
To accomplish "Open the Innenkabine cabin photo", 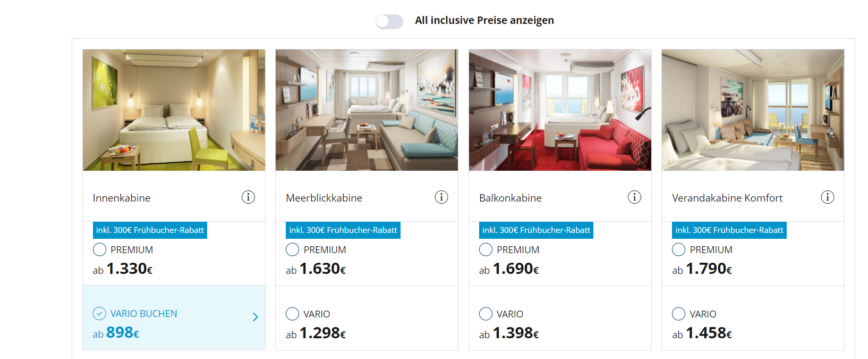I will point(174,110).
